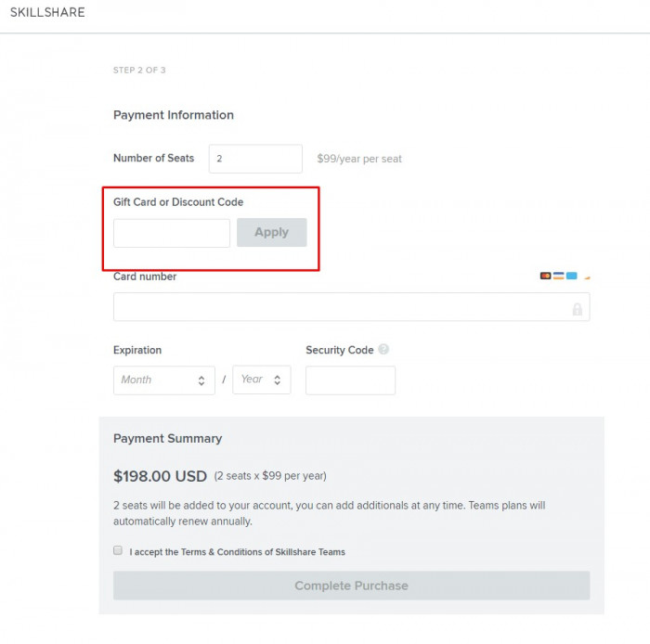Click the Payment Information heading
Image resolution: width=650 pixels, height=644 pixels.
174,115
